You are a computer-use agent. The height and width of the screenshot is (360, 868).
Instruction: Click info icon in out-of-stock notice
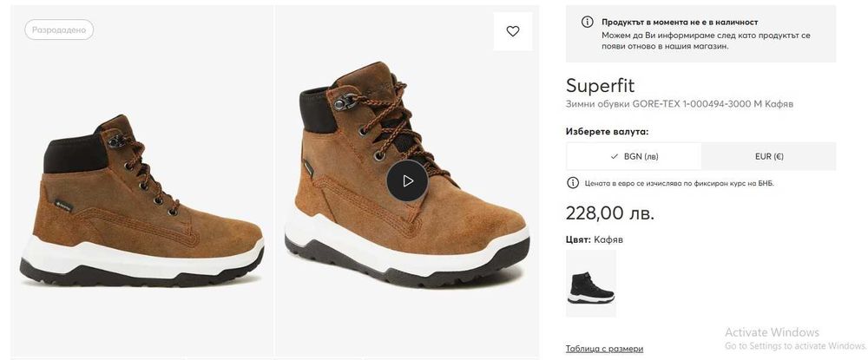click(x=588, y=22)
